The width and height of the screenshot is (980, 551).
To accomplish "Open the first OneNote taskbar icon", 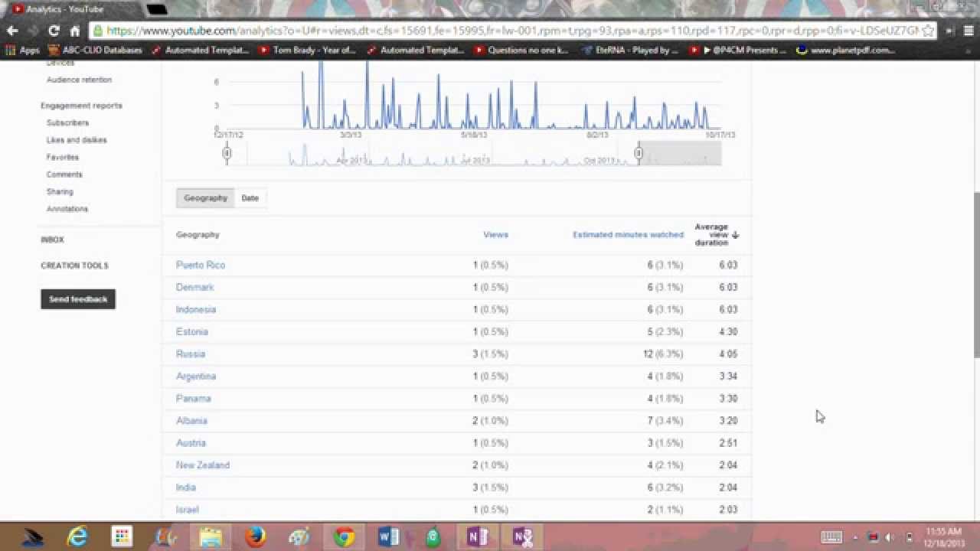I will pos(478,536).
